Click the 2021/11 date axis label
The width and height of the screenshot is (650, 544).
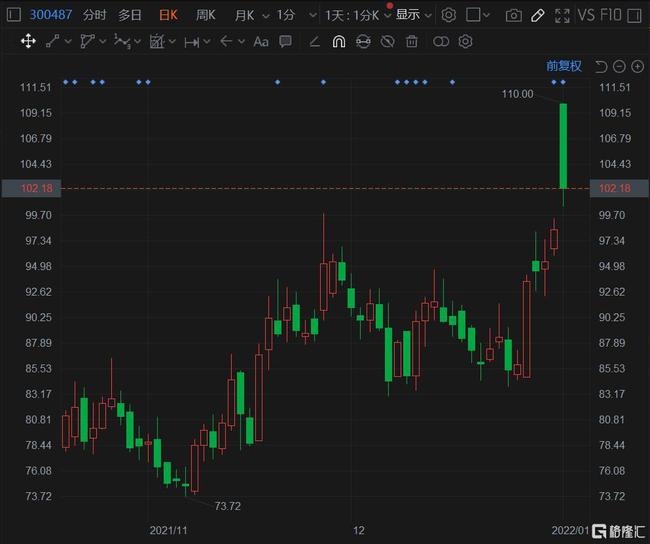pos(168,530)
